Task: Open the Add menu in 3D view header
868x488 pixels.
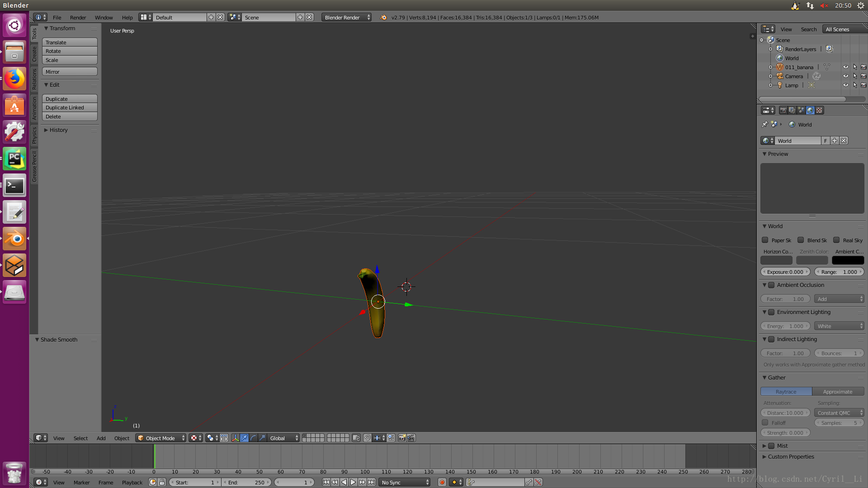Action: pyautogui.click(x=101, y=438)
